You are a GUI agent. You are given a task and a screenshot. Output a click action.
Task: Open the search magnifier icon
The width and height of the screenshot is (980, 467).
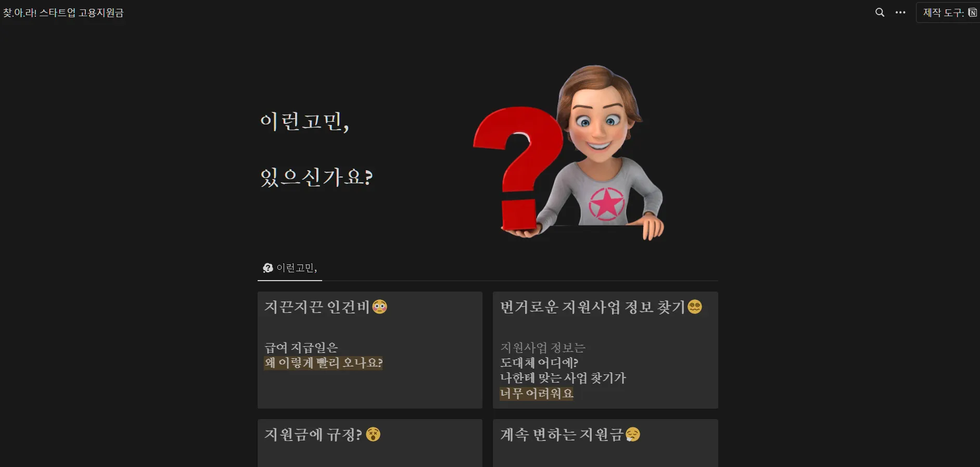[x=880, y=12]
